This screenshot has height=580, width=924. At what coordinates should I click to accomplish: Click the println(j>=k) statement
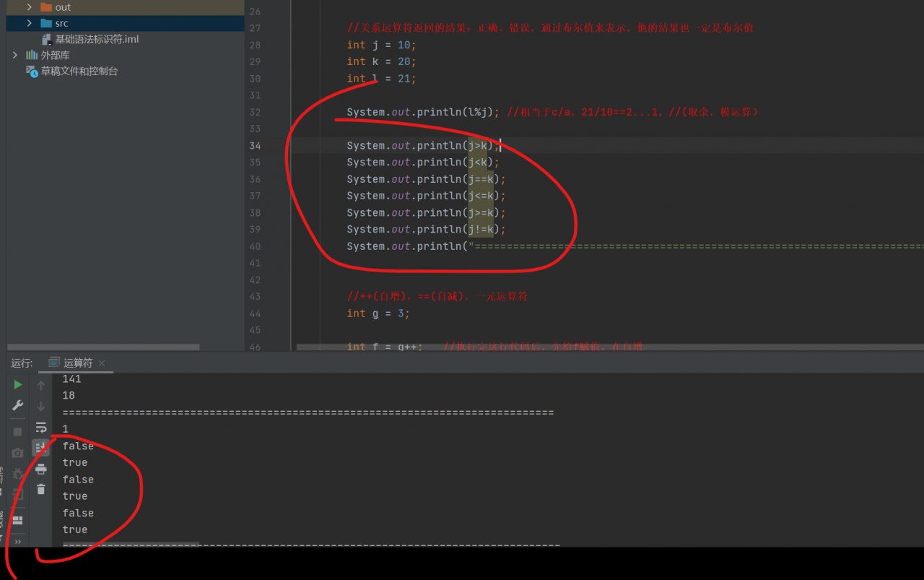click(426, 212)
